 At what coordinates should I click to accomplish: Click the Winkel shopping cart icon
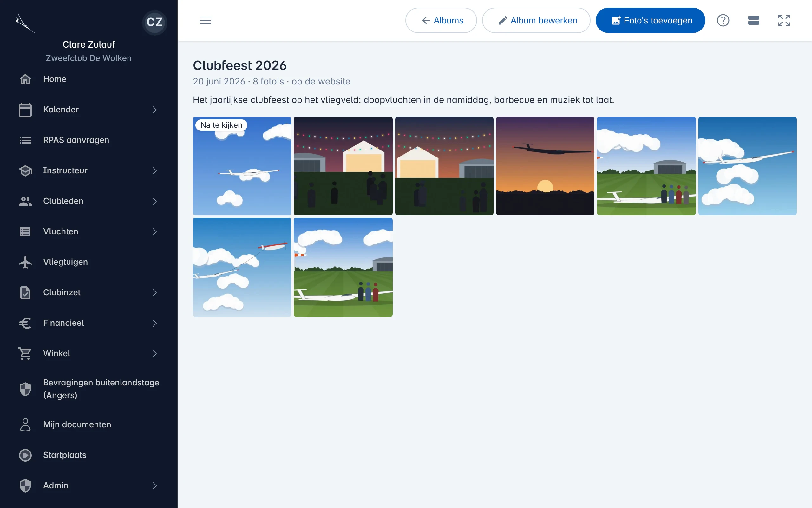[25, 353]
